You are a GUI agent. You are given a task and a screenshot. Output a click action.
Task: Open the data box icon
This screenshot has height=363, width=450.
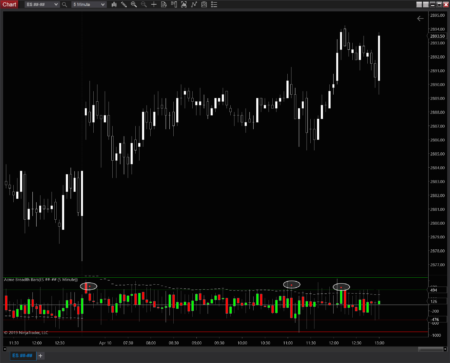(164, 4)
